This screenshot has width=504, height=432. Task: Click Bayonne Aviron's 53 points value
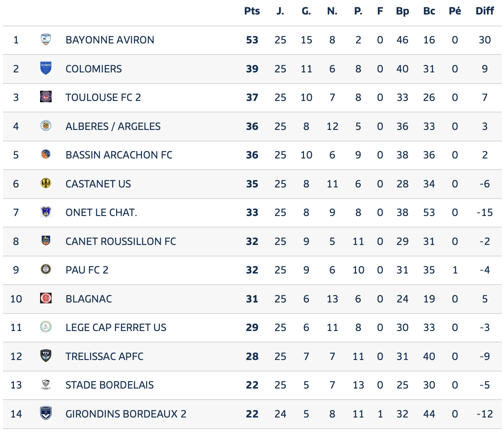pyautogui.click(x=252, y=40)
